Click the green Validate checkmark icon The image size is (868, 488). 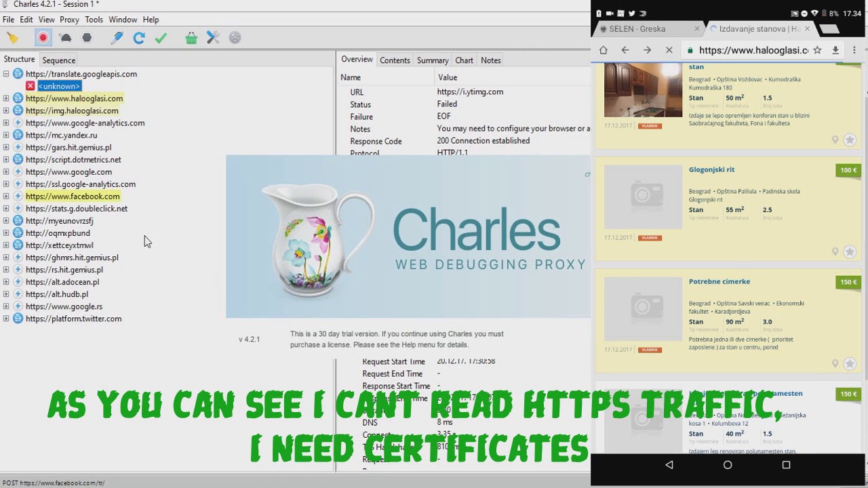coord(161,38)
